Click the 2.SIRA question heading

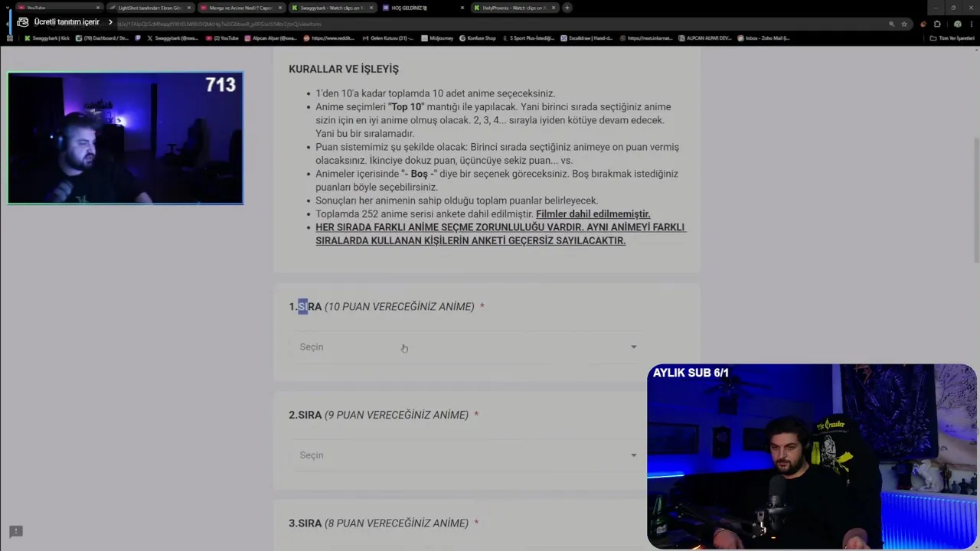(x=378, y=415)
